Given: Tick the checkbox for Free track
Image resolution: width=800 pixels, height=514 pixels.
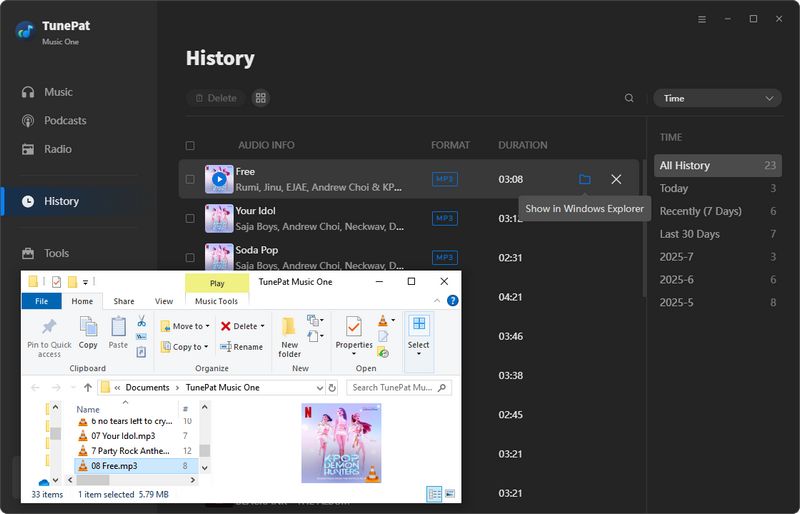Looking at the screenshot, I should click(190, 180).
